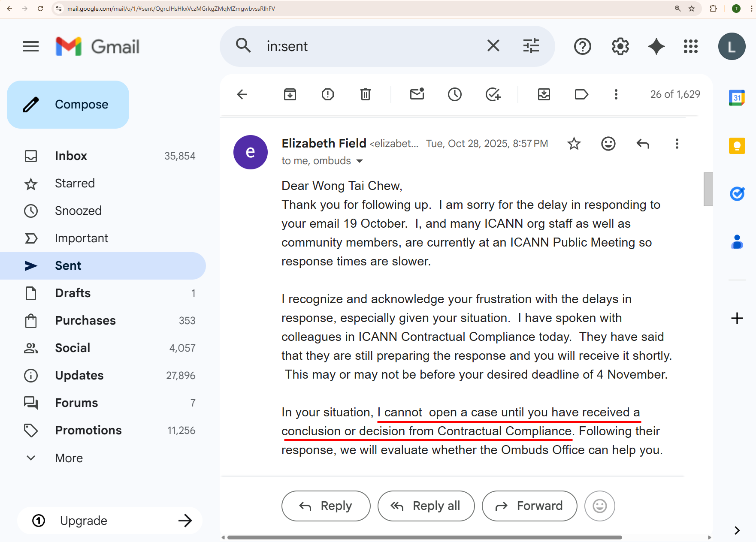Click the Reply all button
This screenshot has width=756, height=542.
426,506
